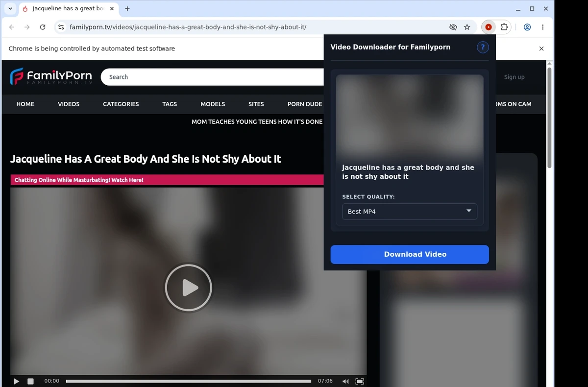The image size is (588, 387).
Task: Open the HOME menu item
Action: coord(25,104)
